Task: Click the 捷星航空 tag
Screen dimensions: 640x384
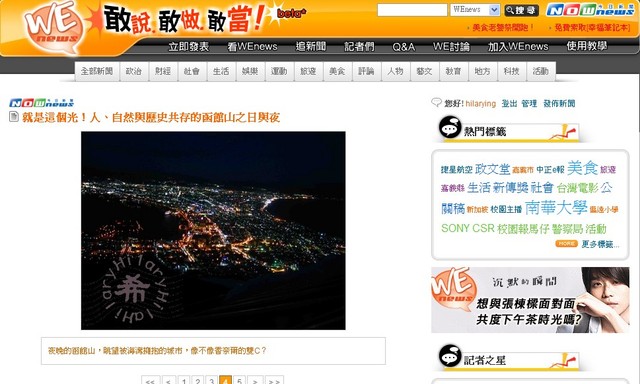Action: (x=456, y=169)
